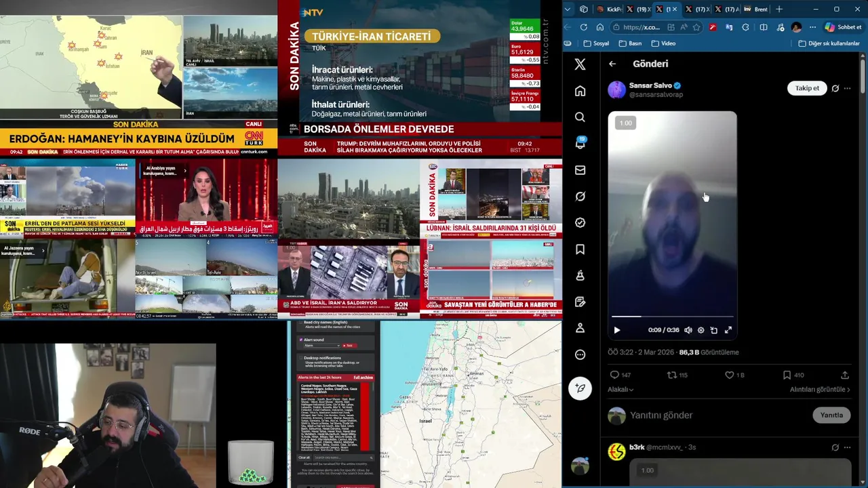This screenshot has width=868, height=488.
Task: Open Full archive link
Action: (363, 378)
